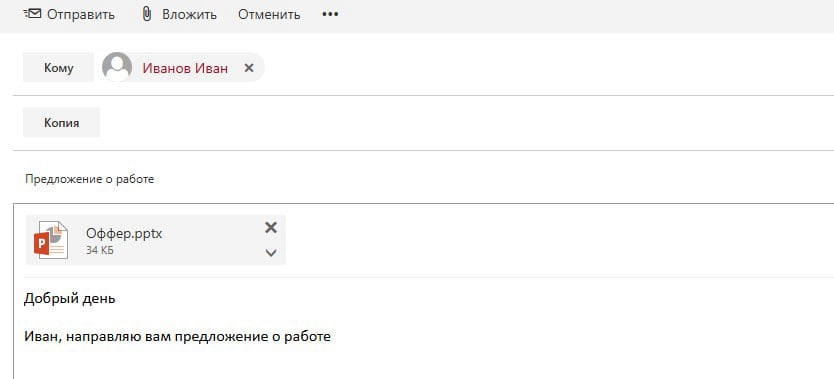Expand the Оффер.pptx attachment chevron menu

click(x=271, y=253)
